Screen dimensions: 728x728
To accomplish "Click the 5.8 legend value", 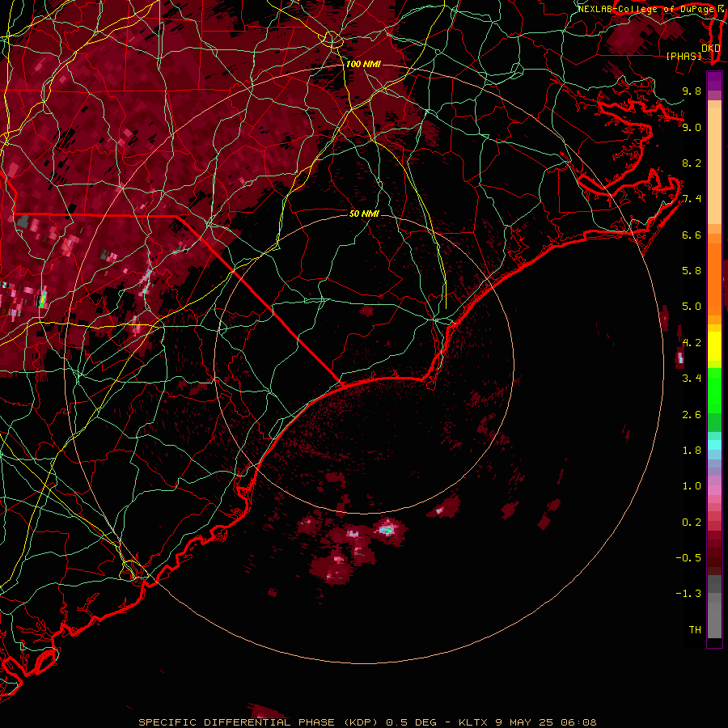I will click(x=692, y=271).
